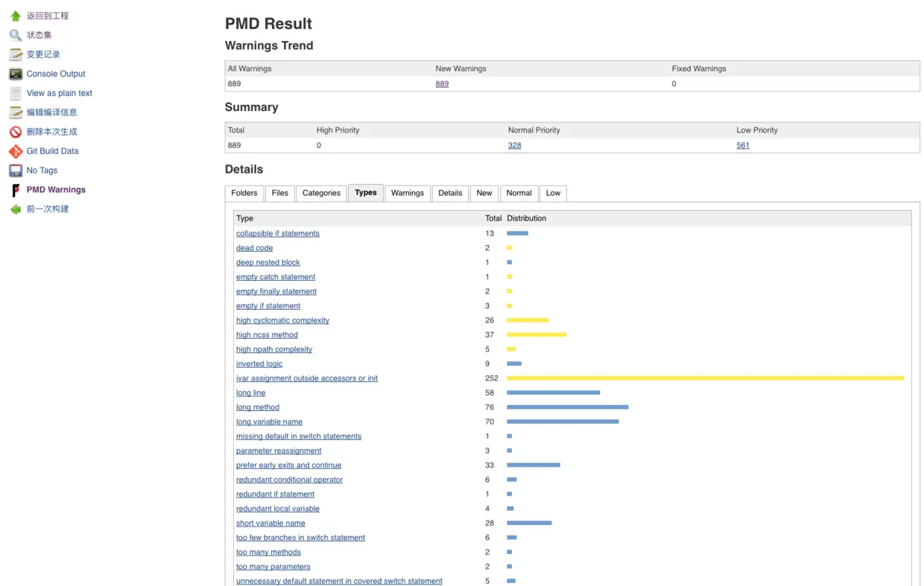
Task: Open the long line type link
Action: point(251,393)
